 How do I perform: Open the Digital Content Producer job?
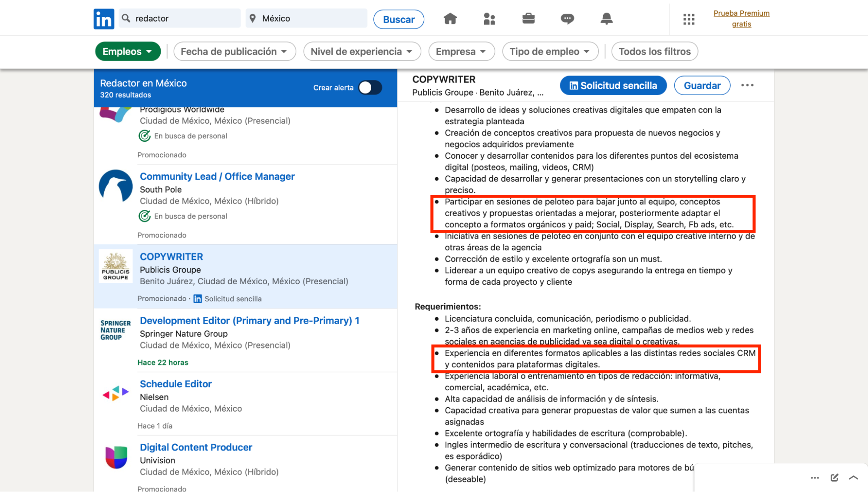[196, 448]
